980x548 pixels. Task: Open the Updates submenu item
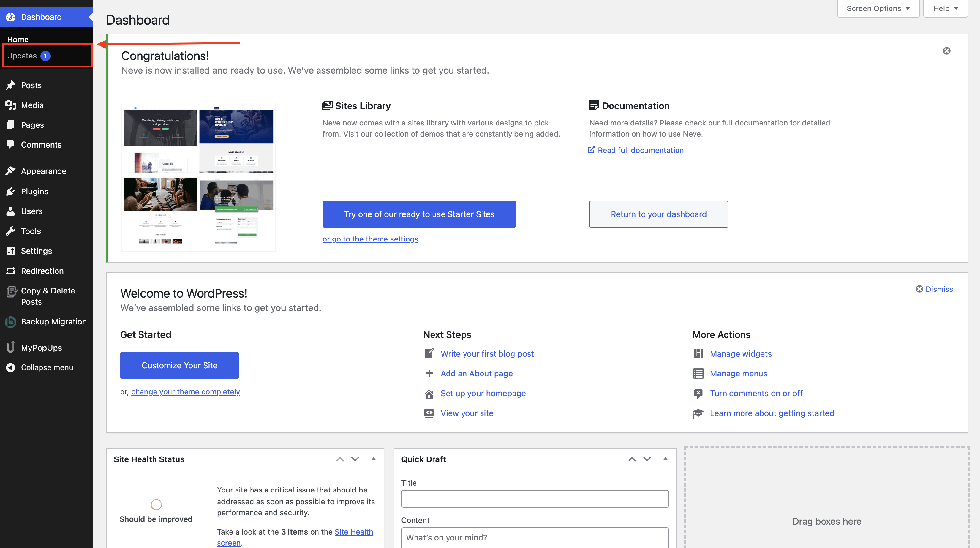coord(22,56)
